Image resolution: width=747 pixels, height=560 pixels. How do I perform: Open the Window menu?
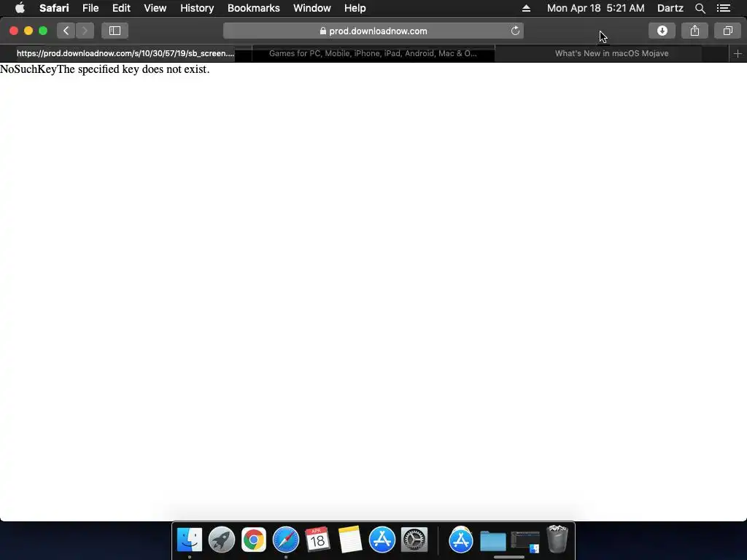[x=312, y=8]
